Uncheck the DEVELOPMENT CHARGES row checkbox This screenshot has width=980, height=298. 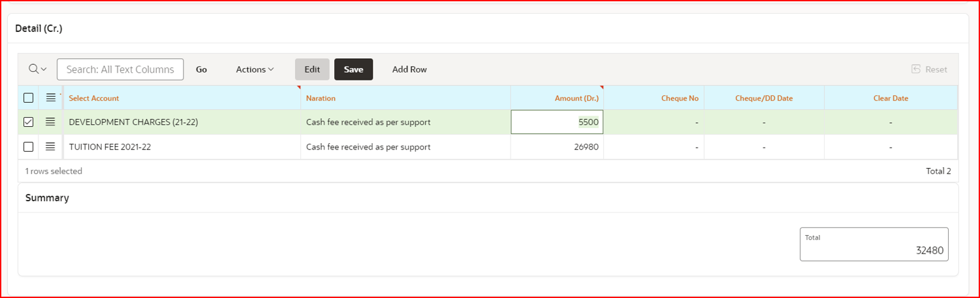pos(28,122)
